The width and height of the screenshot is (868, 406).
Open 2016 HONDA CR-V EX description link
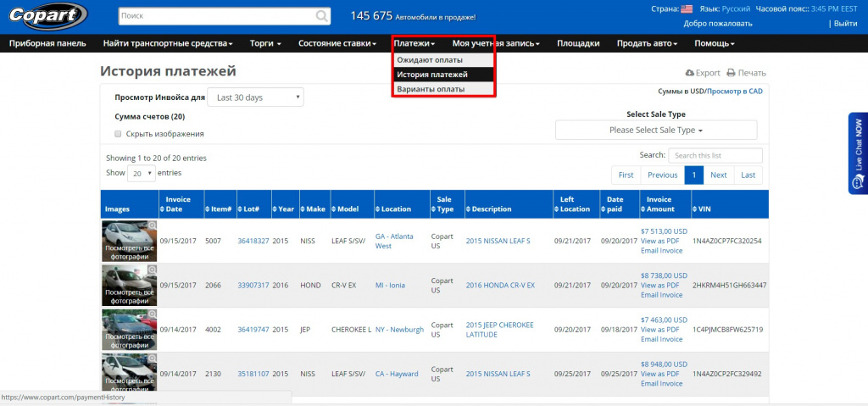[x=500, y=286]
